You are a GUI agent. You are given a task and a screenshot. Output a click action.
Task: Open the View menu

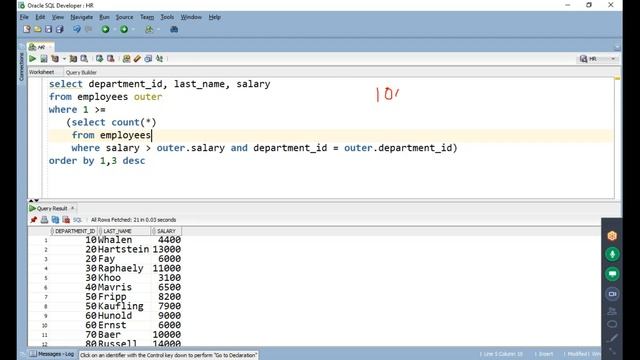pos(58,17)
